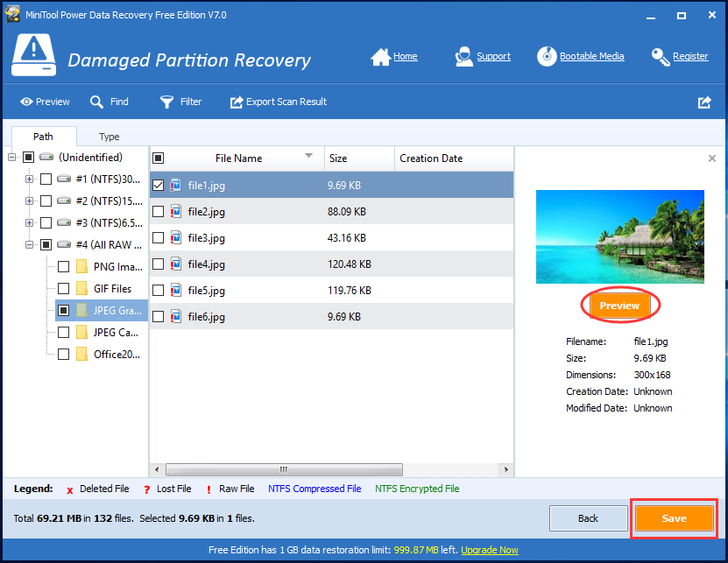The height and width of the screenshot is (563, 728).
Task: Click the Home house icon
Action: point(381,57)
